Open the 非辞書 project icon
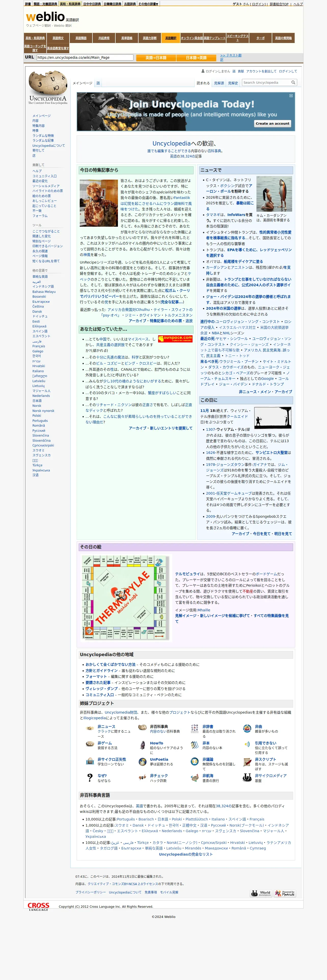 (x=195, y=729)
